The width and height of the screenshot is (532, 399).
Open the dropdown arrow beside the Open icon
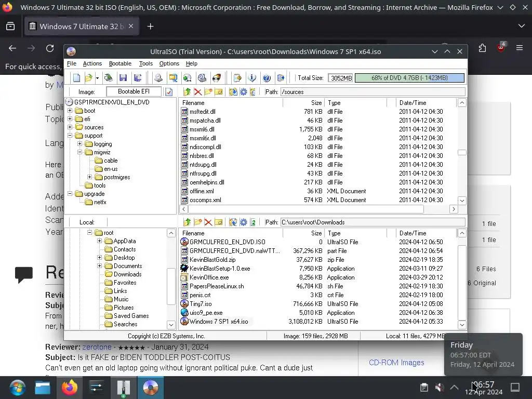[x=97, y=78]
